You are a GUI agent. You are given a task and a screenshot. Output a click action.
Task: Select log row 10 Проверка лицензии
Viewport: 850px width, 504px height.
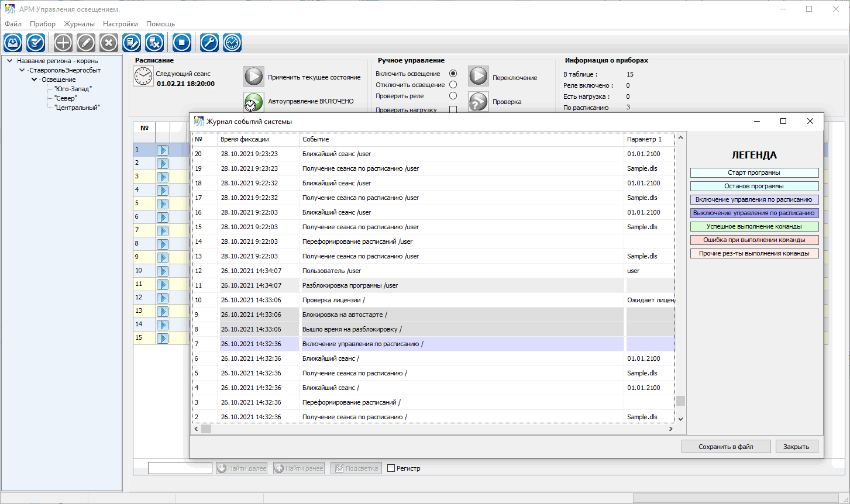433,300
